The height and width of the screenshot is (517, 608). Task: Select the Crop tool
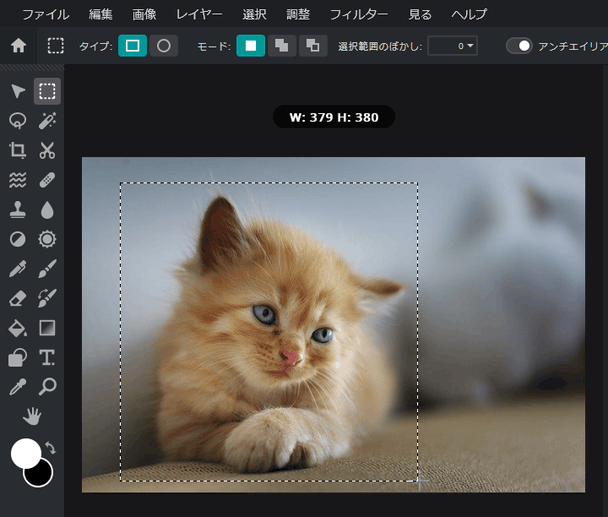(18, 150)
